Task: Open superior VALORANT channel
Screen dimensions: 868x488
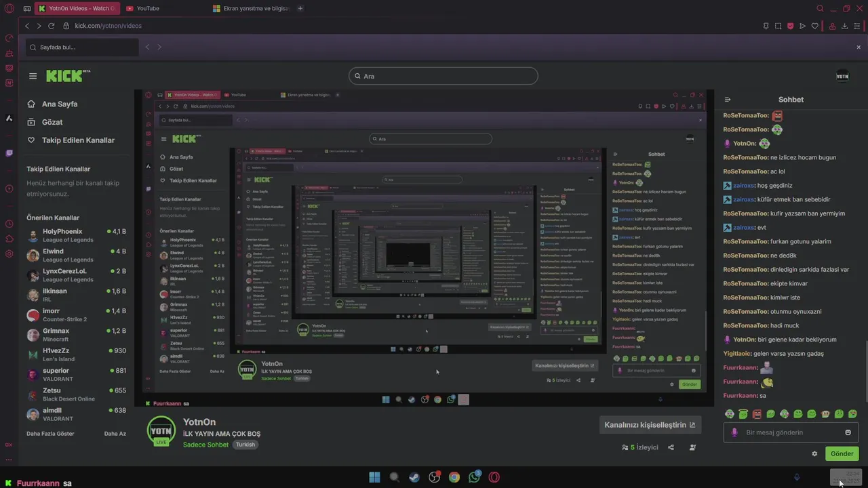Action: coord(76,375)
